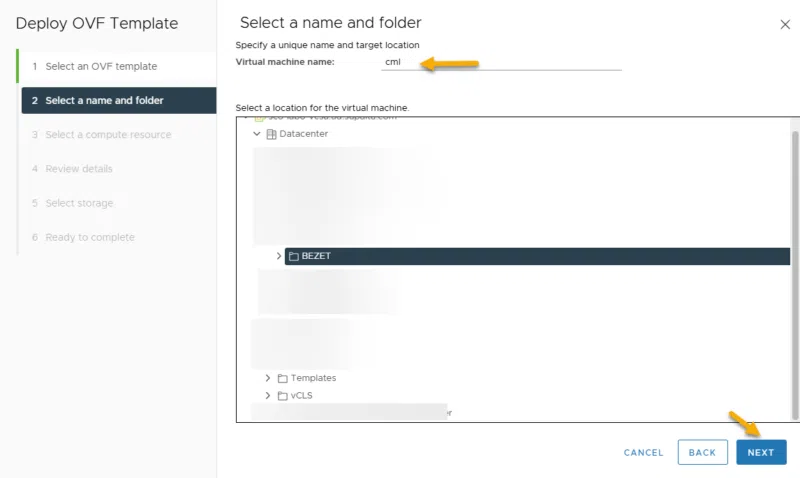Click the BEZET folder icon
Viewport: 800px width, 478px height.
pos(294,256)
